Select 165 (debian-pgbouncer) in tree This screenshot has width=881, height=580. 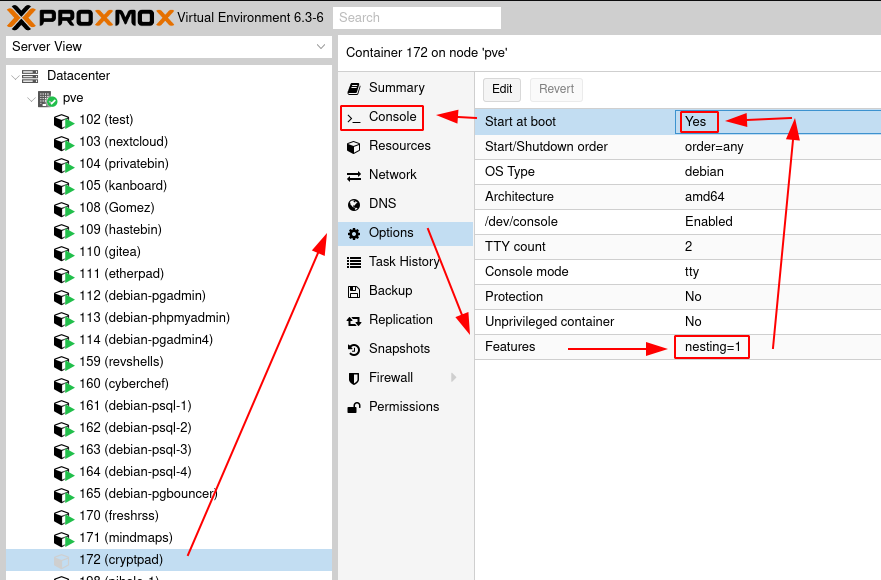point(169,494)
